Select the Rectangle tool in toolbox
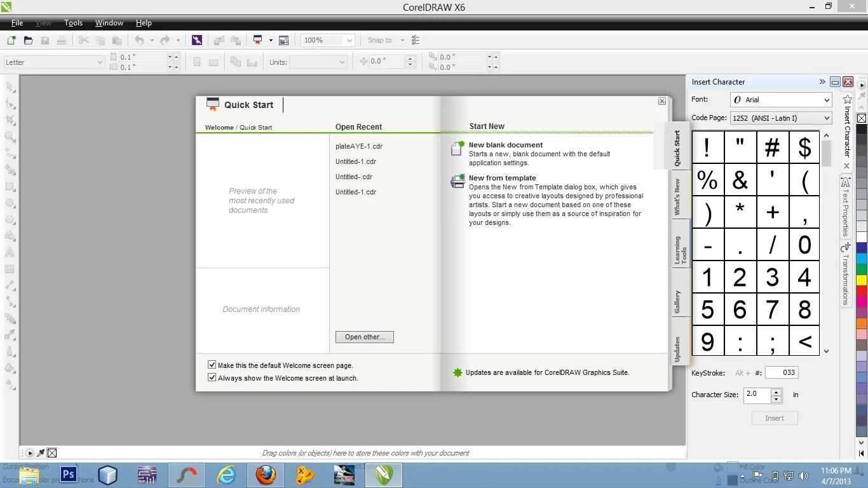The image size is (868, 488). (10, 187)
